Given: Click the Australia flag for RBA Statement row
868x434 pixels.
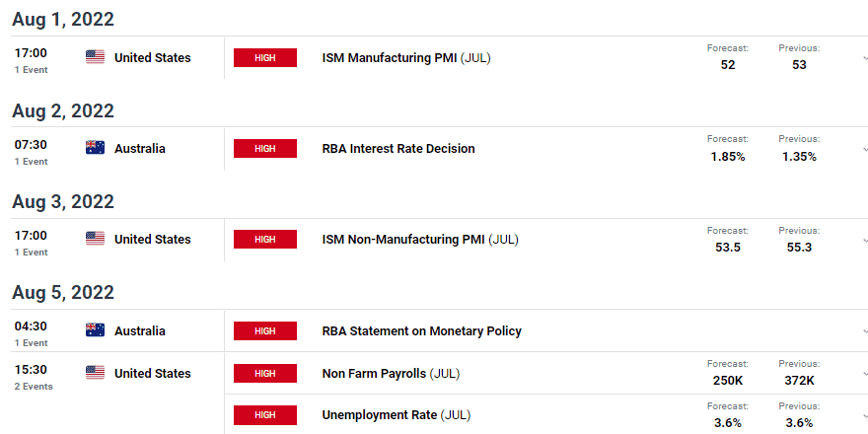Looking at the screenshot, I should (95, 330).
